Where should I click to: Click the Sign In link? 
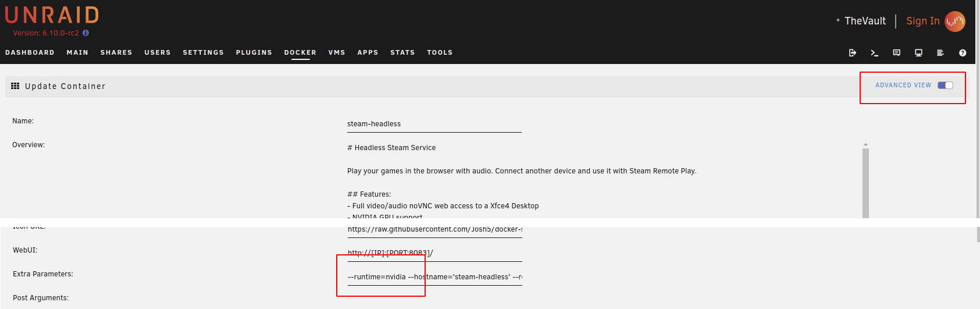922,21
